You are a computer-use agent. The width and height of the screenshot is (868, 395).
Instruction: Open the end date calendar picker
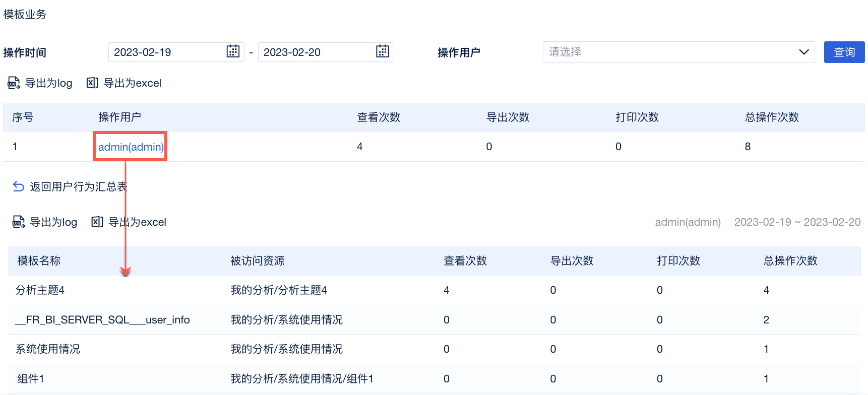383,51
